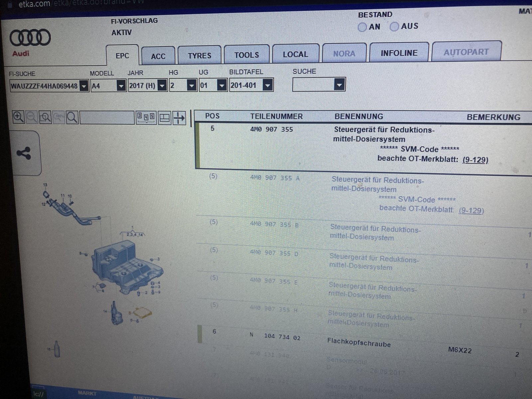Zoom in on the parts diagram
Screen dimensions: 532x399
pyautogui.click(x=18, y=117)
